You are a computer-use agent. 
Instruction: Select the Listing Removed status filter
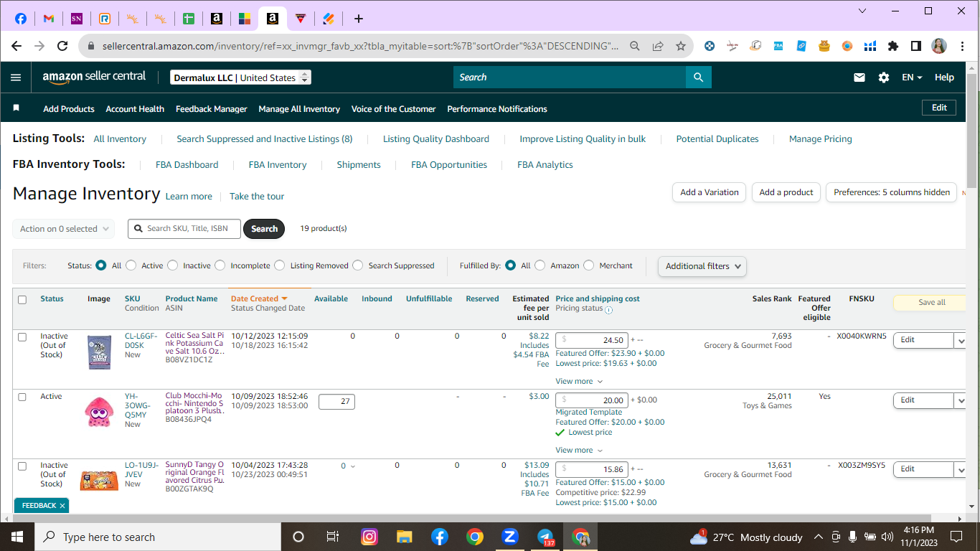pyautogui.click(x=280, y=265)
